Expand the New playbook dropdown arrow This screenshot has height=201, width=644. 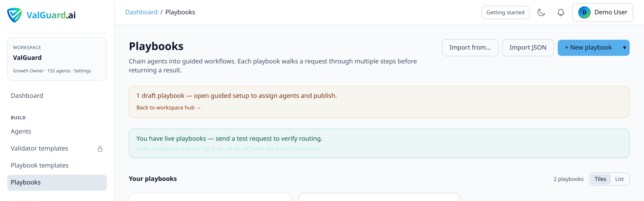624,48
